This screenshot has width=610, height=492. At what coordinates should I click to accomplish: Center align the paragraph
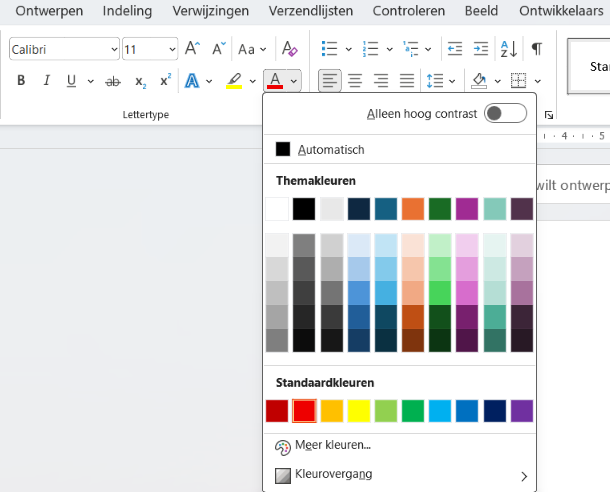pyautogui.click(x=355, y=81)
